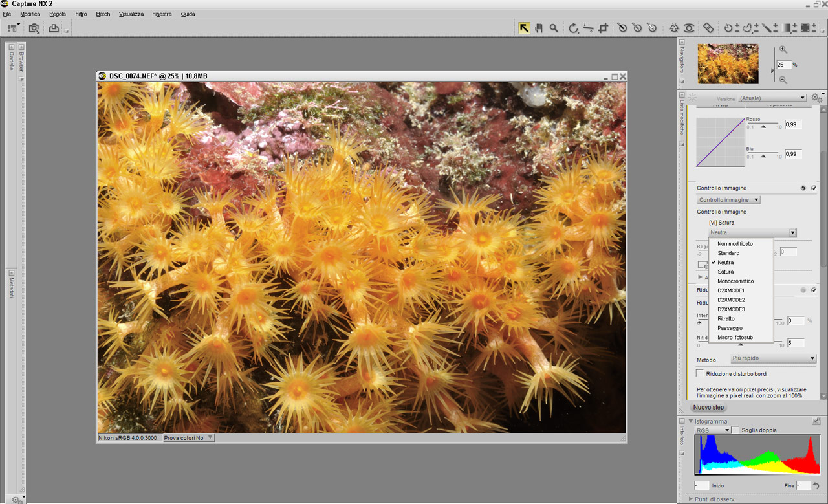
Task: Click the Nitidezza slider handle
Action: coord(741,345)
